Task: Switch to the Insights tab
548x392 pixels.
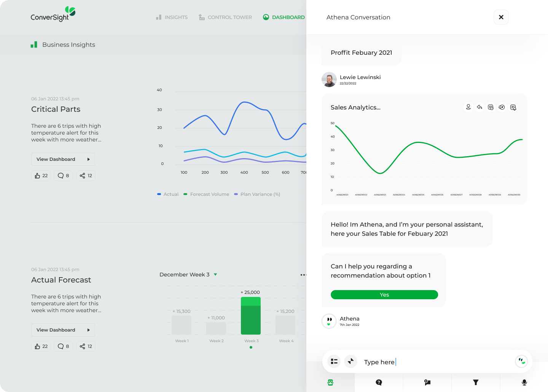Action: coord(172,17)
